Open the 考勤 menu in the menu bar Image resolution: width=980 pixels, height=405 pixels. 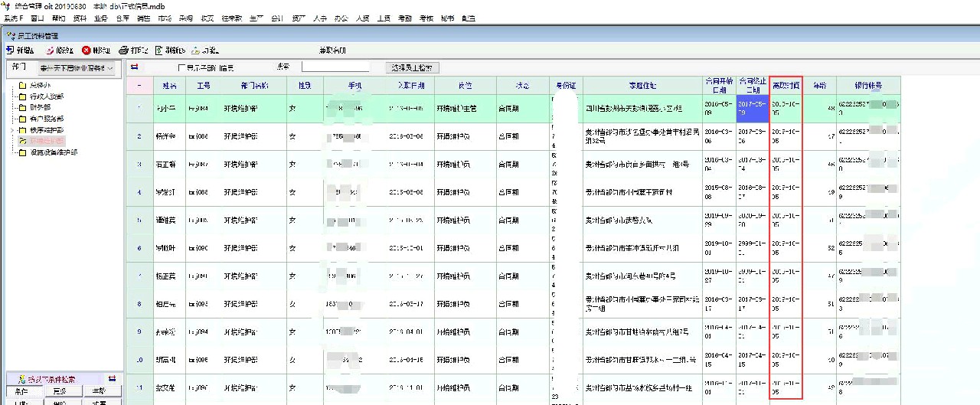[405, 18]
